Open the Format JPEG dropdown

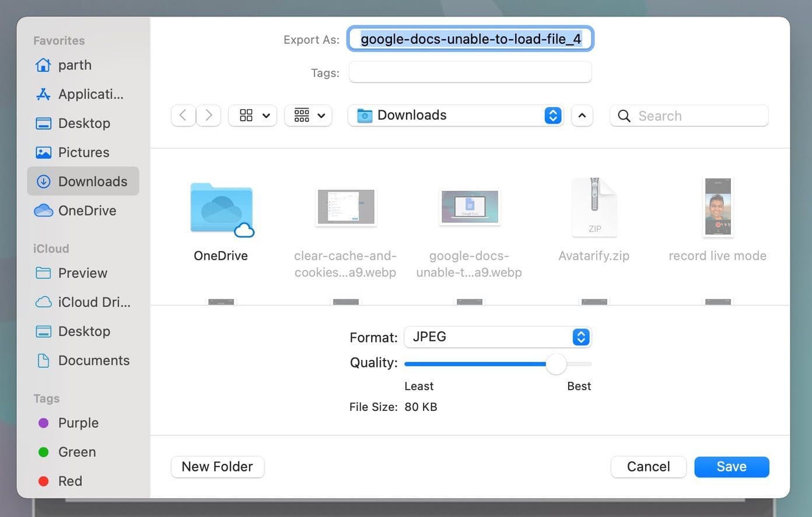498,337
